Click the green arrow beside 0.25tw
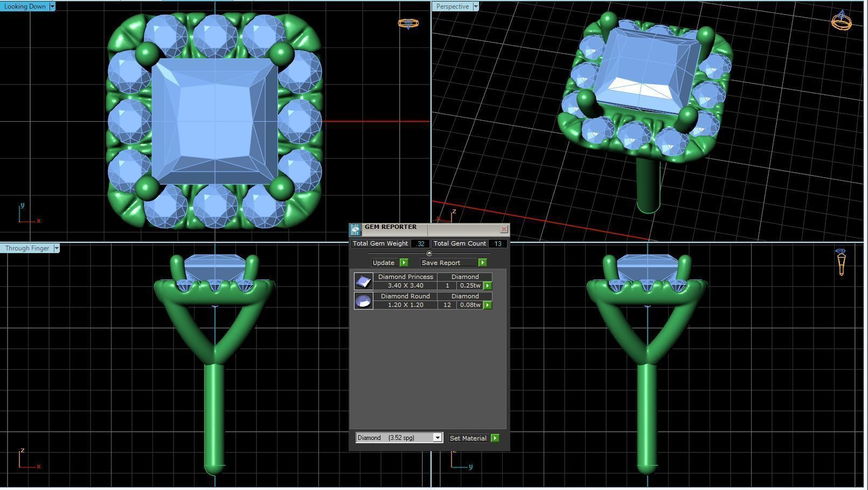 coord(488,286)
